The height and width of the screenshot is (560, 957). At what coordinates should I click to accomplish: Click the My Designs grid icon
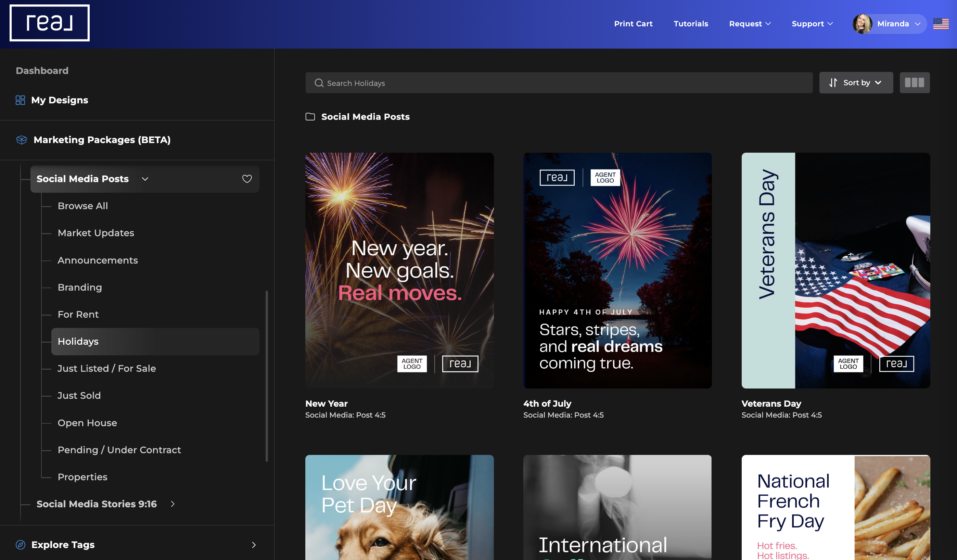click(20, 100)
